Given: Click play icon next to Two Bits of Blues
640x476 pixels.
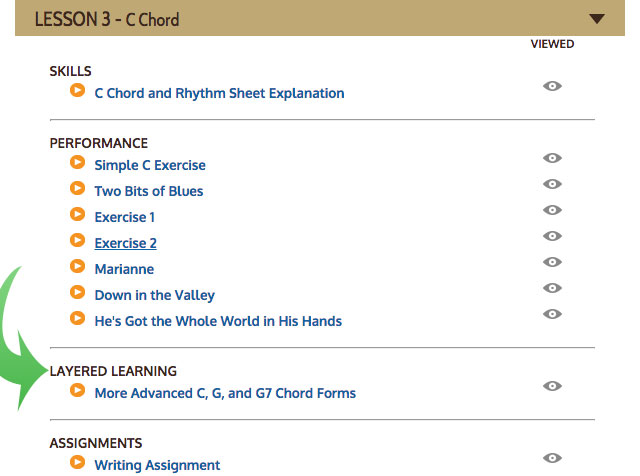Looking at the screenshot, I should click(77, 189).
